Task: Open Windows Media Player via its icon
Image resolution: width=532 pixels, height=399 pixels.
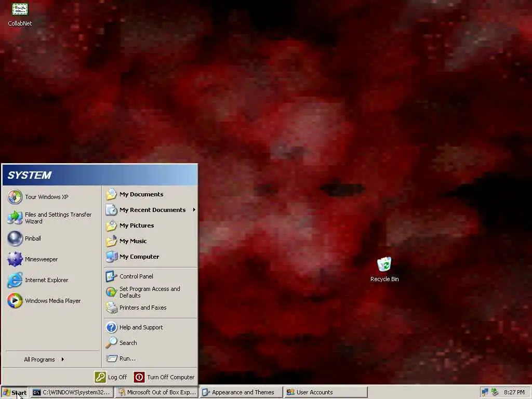Action: click(15, 301)
